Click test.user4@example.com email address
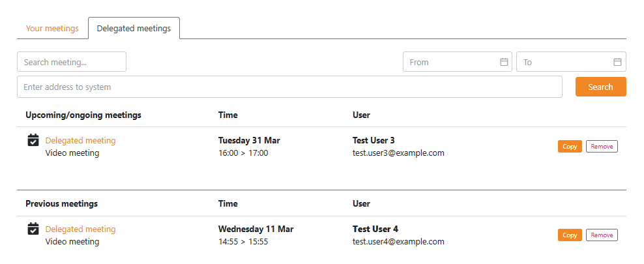 pyautogui.click(x=398, y=242)
